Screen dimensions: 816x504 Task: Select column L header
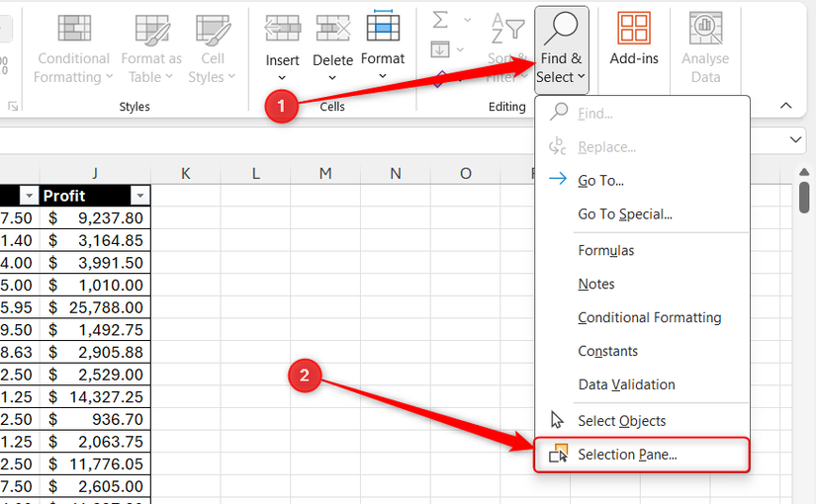pos(255,173)
